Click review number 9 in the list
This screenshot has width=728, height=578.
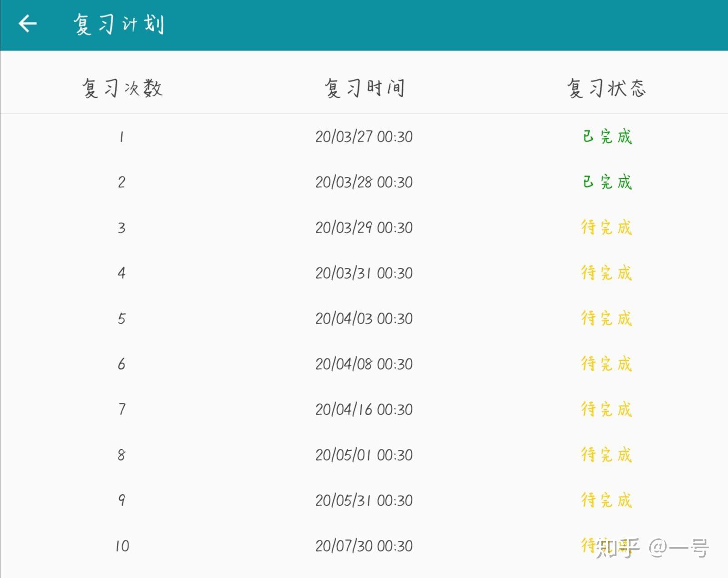[121, 500]
